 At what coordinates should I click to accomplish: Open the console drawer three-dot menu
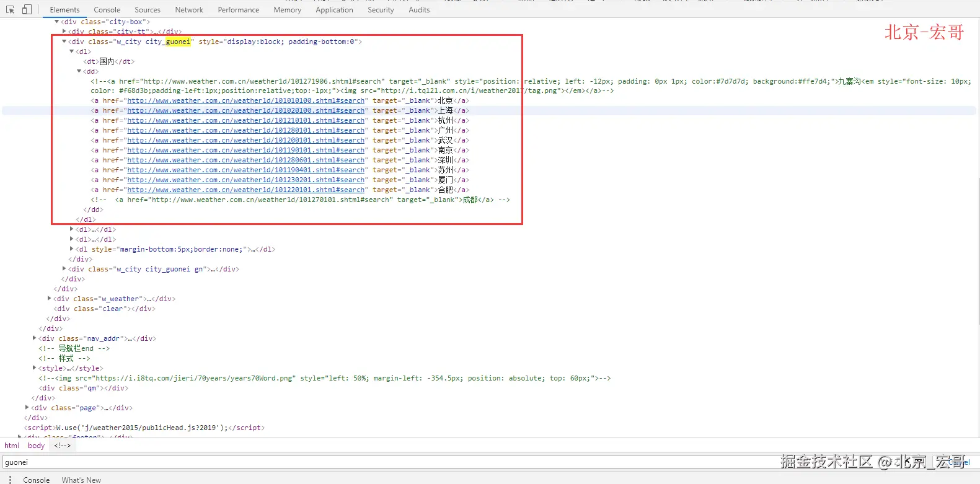pyautogui.click(x=10, y=480)
